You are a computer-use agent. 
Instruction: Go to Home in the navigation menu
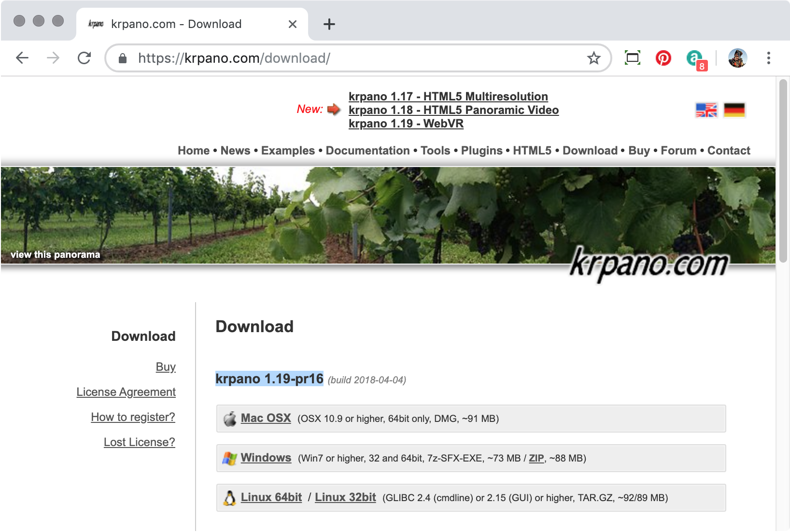[194, 151]
